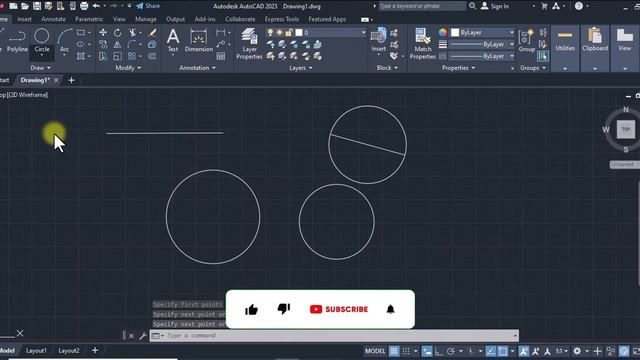Click the search magnifier icon
640x360 pixels.
[x=472, y=6]
